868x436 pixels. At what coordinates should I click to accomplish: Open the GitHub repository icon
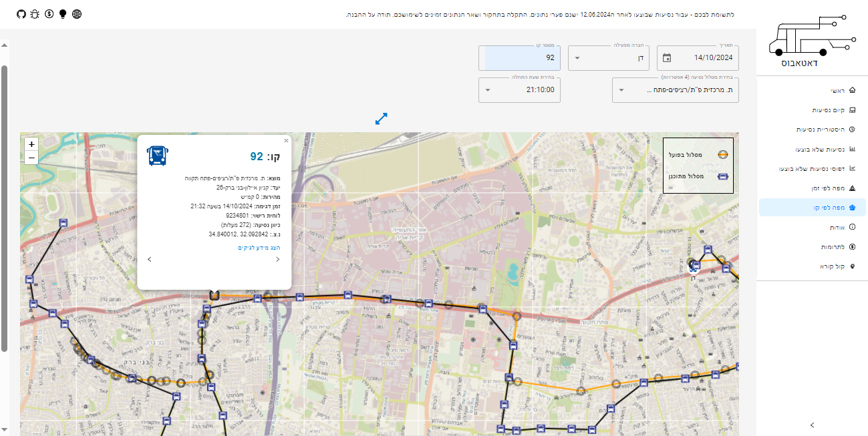(x=21, y=14)
